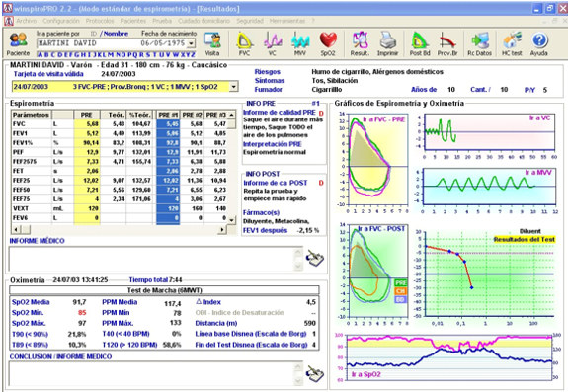Click the Fármaco(s) link
Screen dimensions: 568x392
click(261, 212)
